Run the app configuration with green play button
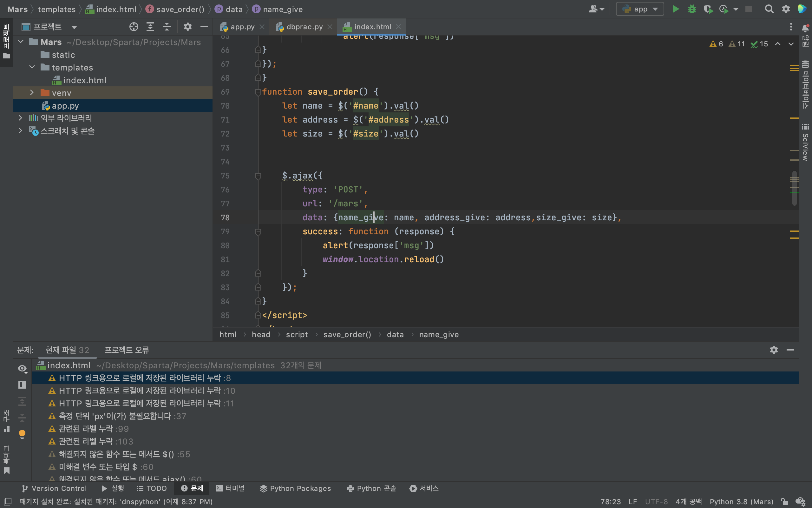 (x=676, y=9)
